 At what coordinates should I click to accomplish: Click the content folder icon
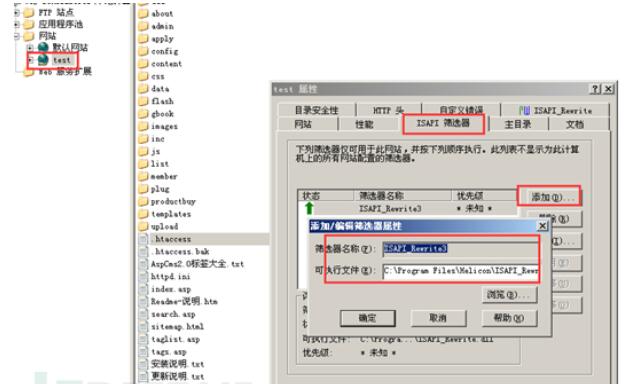coord(143,64)
